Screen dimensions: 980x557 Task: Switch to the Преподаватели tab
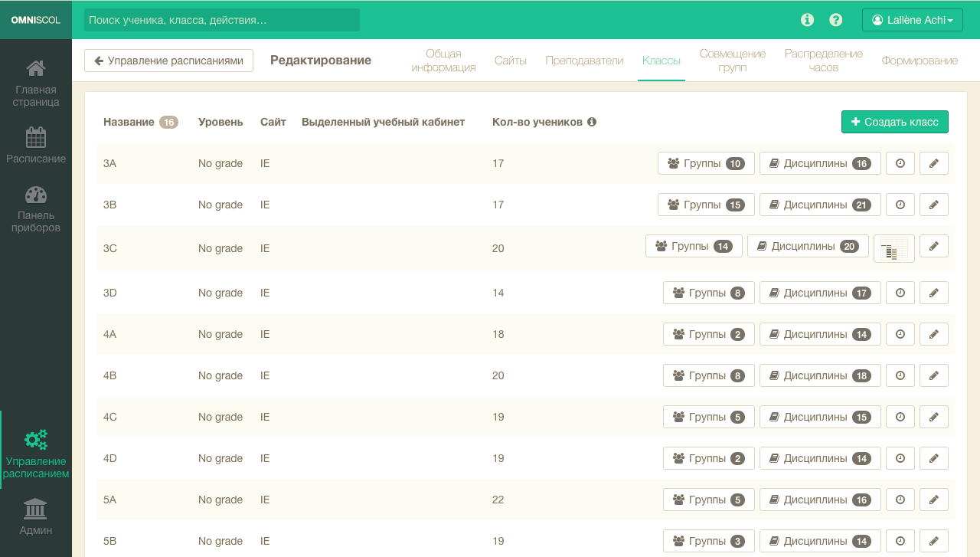coord(584,61)
